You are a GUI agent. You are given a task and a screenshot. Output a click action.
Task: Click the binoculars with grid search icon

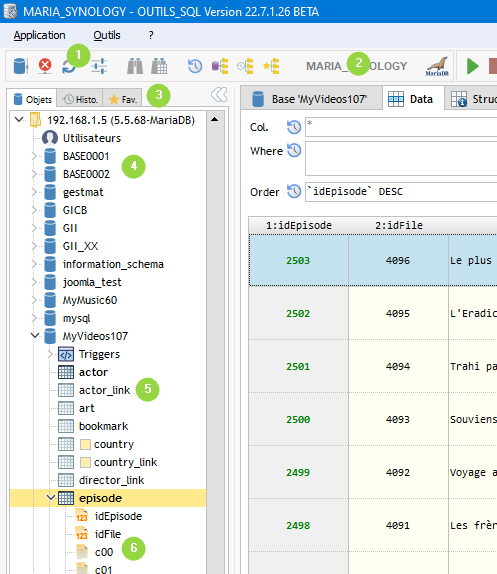point(159,66)
